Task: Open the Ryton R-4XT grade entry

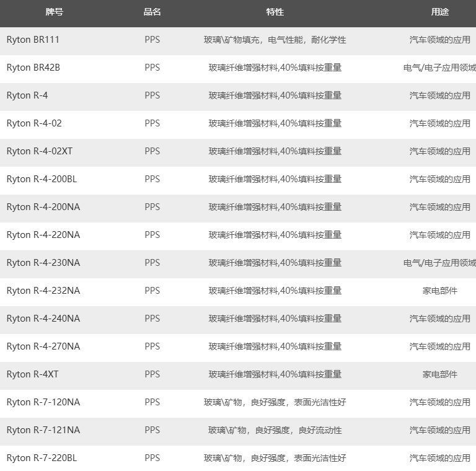Action: pos(32,374)
